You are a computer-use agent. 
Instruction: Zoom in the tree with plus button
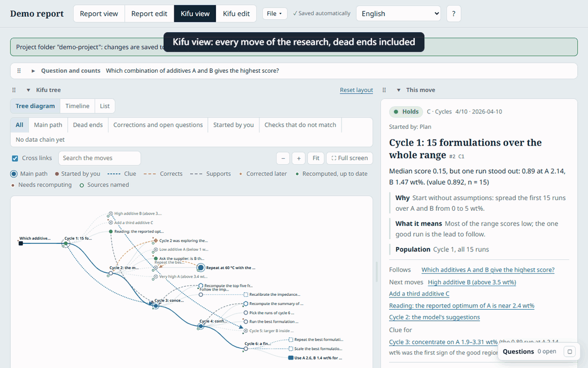(298, 158)
